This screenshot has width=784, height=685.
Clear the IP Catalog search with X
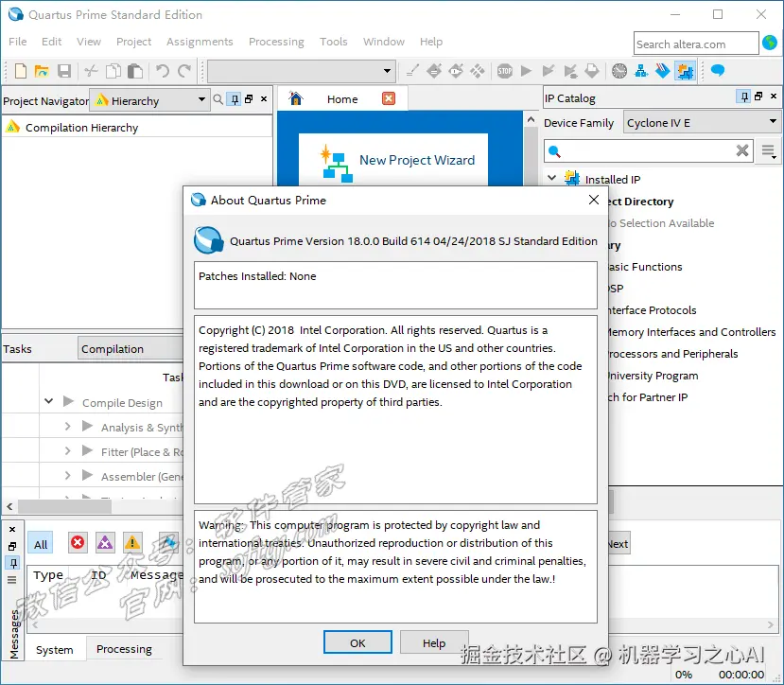742,150
